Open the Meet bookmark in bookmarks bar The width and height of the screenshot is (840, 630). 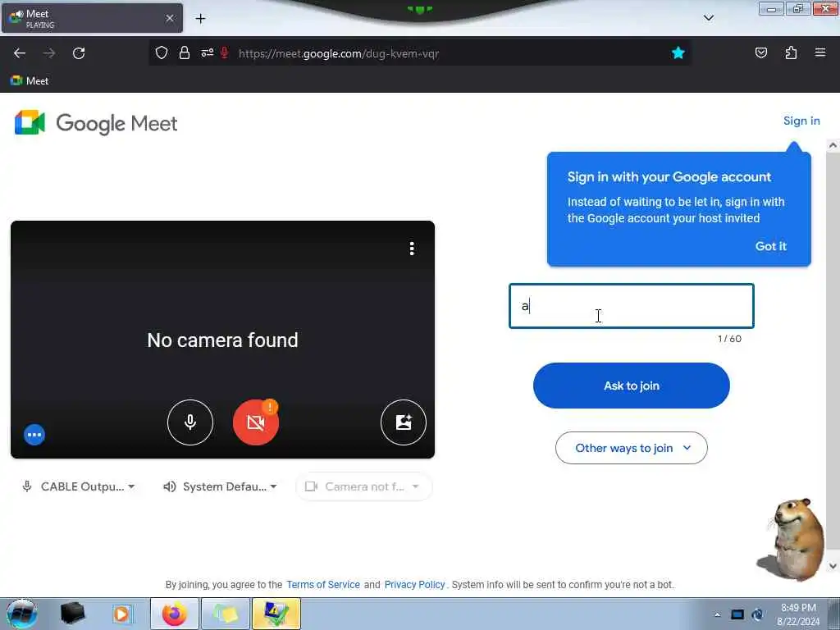[30, 81]
